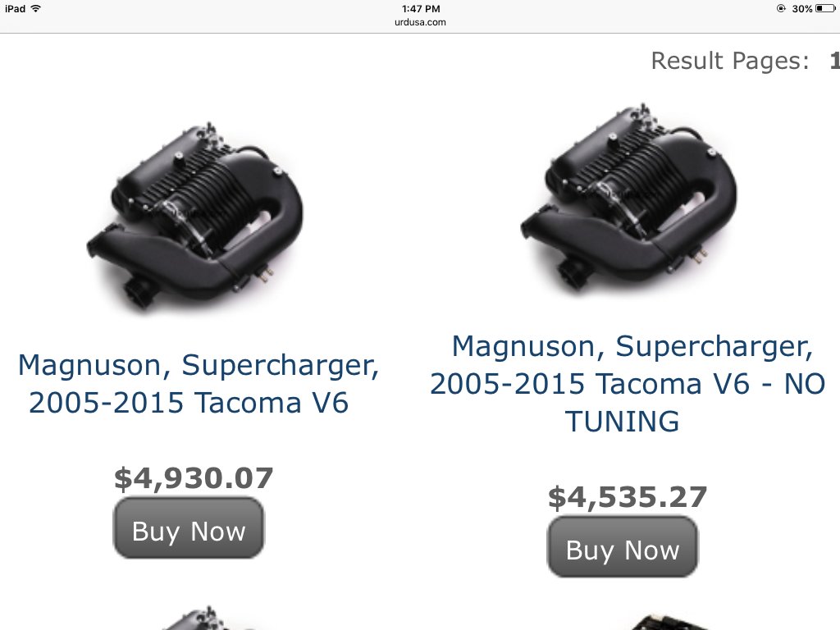Tap the right supercharger product image
Viewport: 840px width, 630px height.
tap(629, 197)
